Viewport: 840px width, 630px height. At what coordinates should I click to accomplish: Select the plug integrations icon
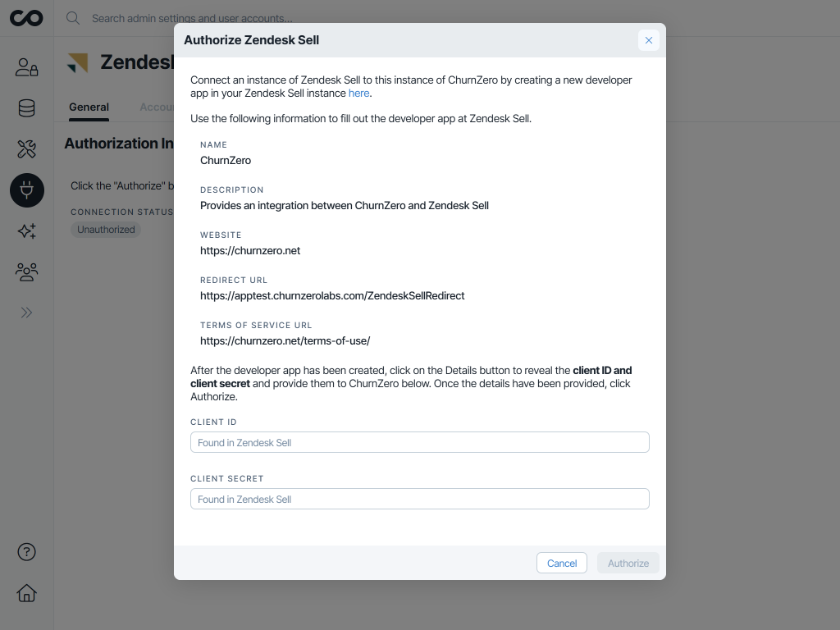coord(26,189)
